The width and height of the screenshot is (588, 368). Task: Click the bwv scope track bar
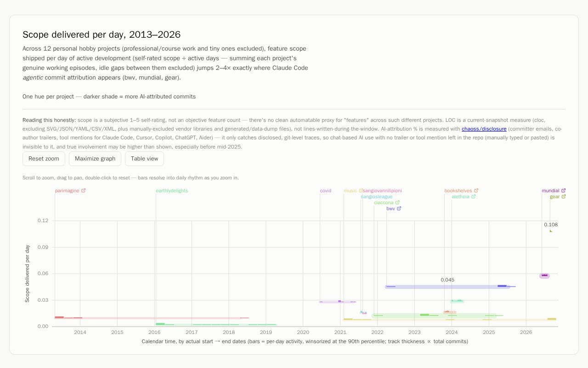(x=448, y=287)
